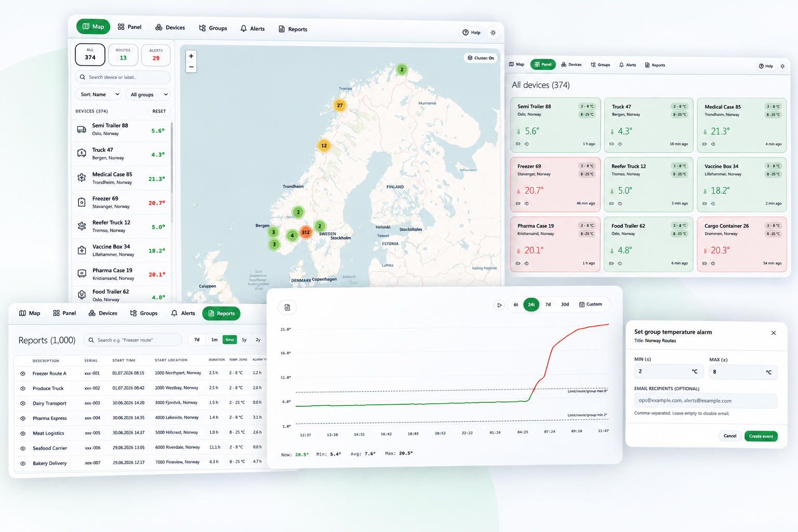The width and height of the screenshot is (798, 532).
Task: Switch to Devices tab in Map window
Action: point(170,28)
